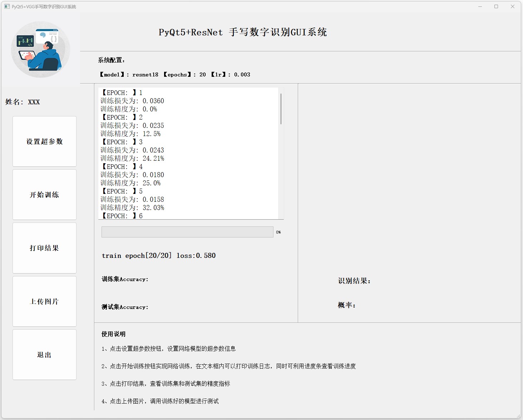Click the 使用说明 heading

113,334
